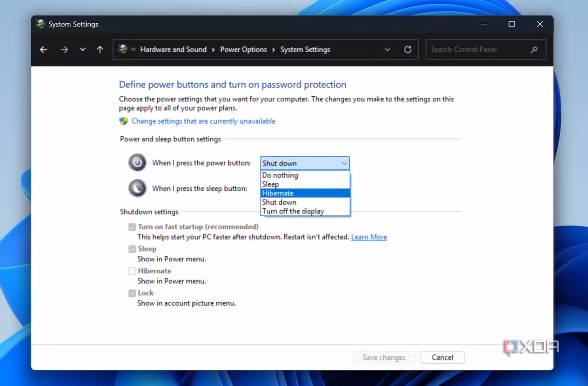
Task: Click the Save changes button
Action: pyautogui.click(x=384, y=357)
